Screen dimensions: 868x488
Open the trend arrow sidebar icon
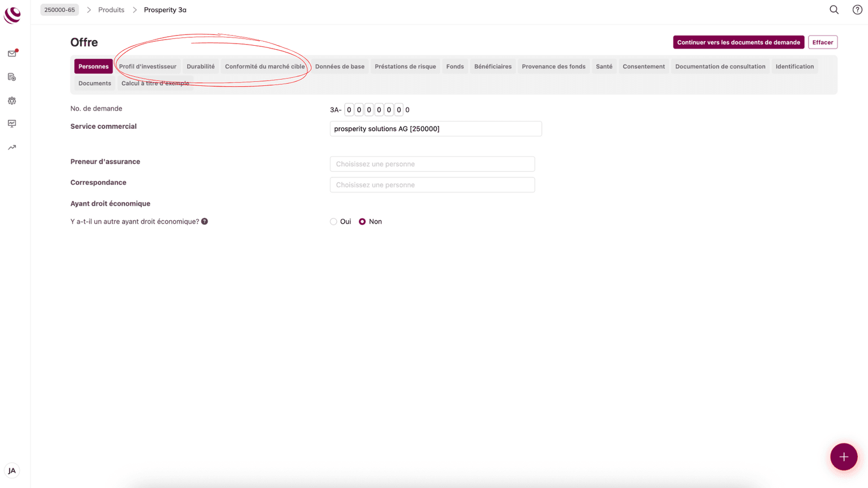pyautogui.click(x=12, y=147)
